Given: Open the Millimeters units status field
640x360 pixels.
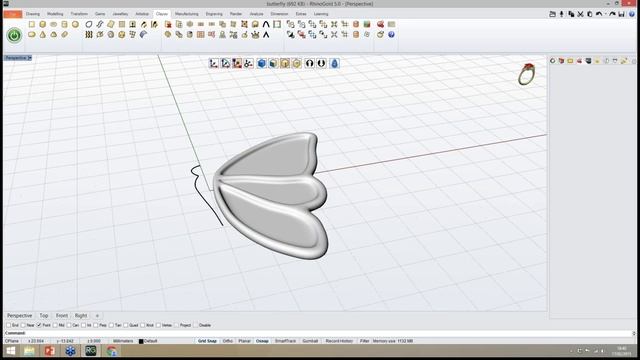Looking at the screenshot, I should point(123,341).
